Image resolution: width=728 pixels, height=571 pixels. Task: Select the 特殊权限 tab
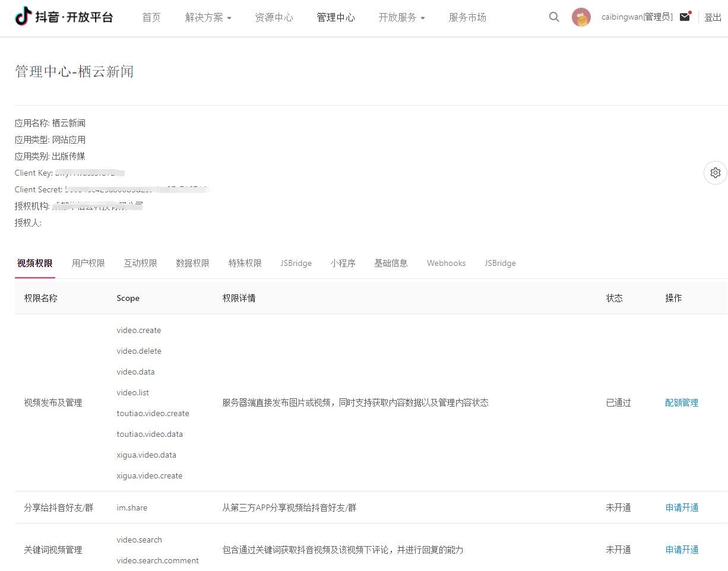click(x=245, y=263)
